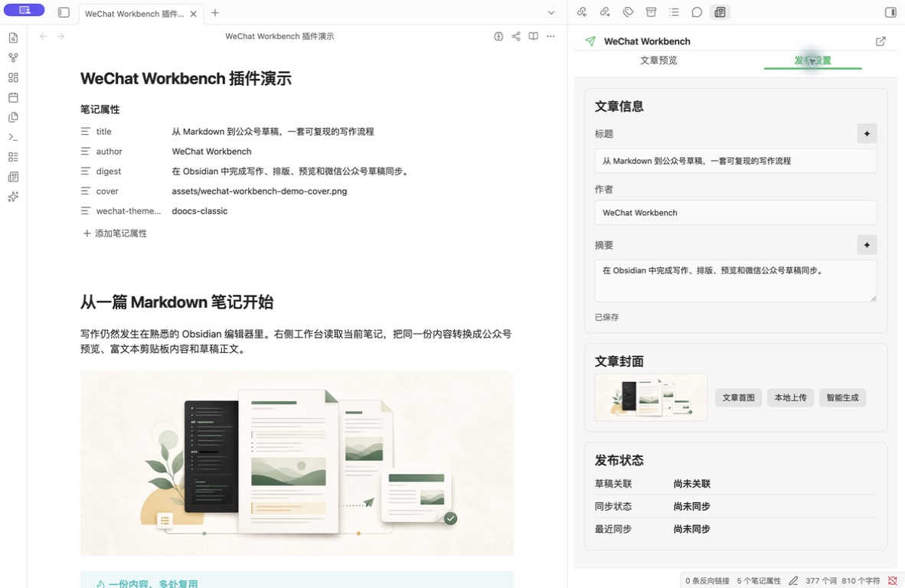Click 5 个笔记属性 in status bar
Screen dimensions: 905x588
coord(759,580)
